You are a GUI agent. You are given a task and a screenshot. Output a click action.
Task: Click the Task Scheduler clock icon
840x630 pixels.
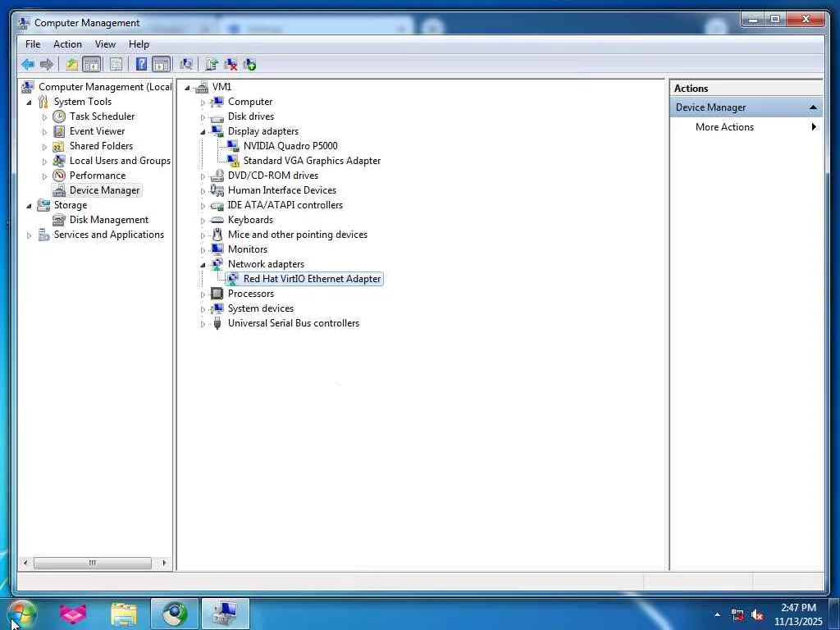tap(59, 116)
